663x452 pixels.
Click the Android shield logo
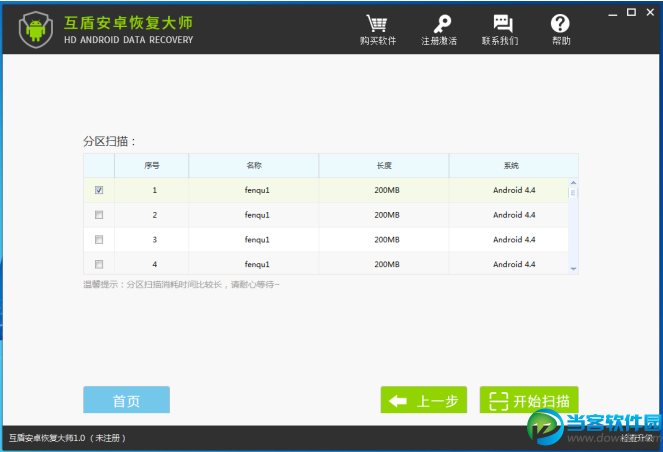point(36,30)
